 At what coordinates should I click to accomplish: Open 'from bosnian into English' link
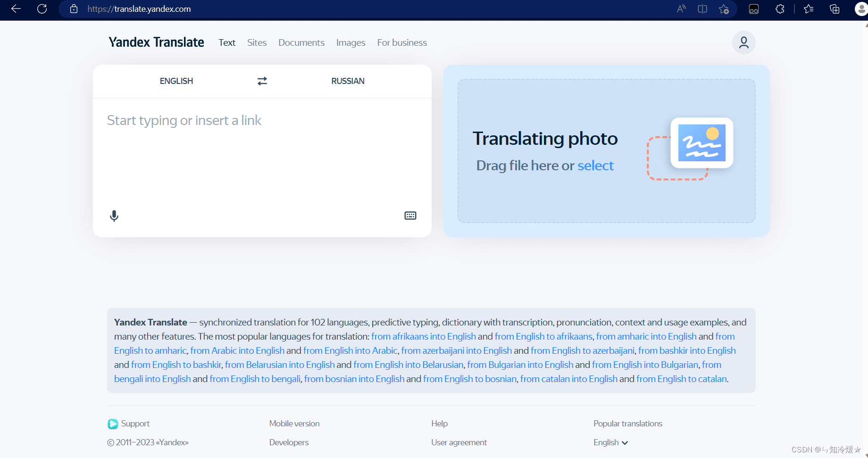[354, 379]
